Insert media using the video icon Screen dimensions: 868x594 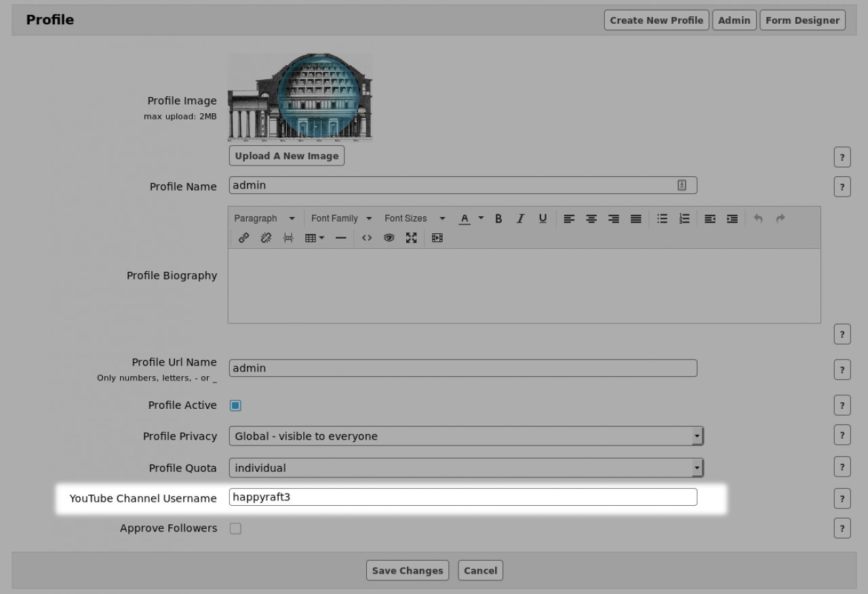coord(437,238)
